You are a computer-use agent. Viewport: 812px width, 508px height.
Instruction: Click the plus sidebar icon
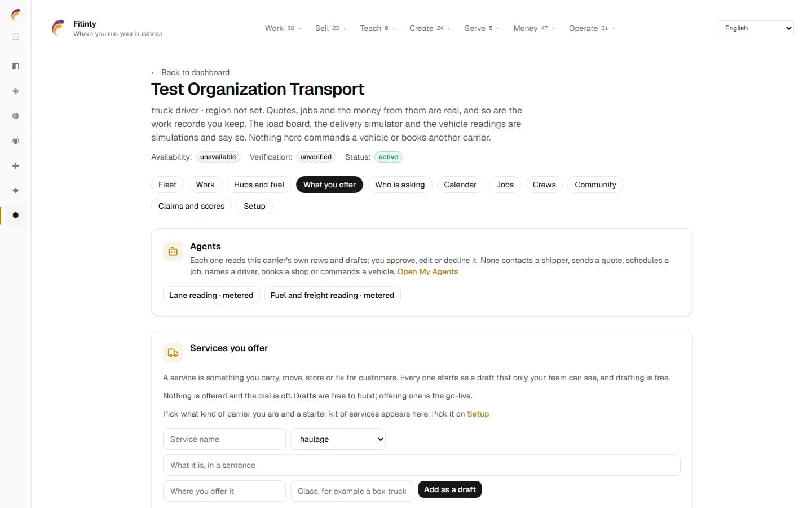pyautogui.click(x=16, y=166)
